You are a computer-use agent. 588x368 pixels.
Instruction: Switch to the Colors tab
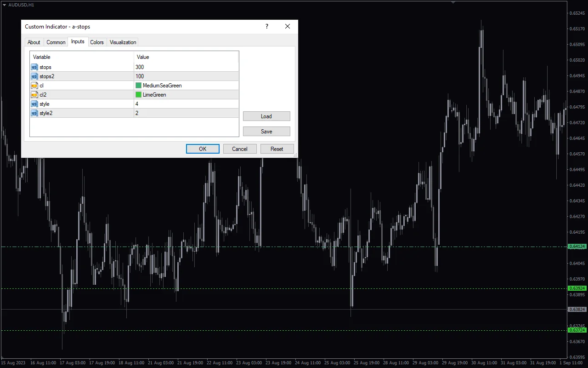point(97,42)
